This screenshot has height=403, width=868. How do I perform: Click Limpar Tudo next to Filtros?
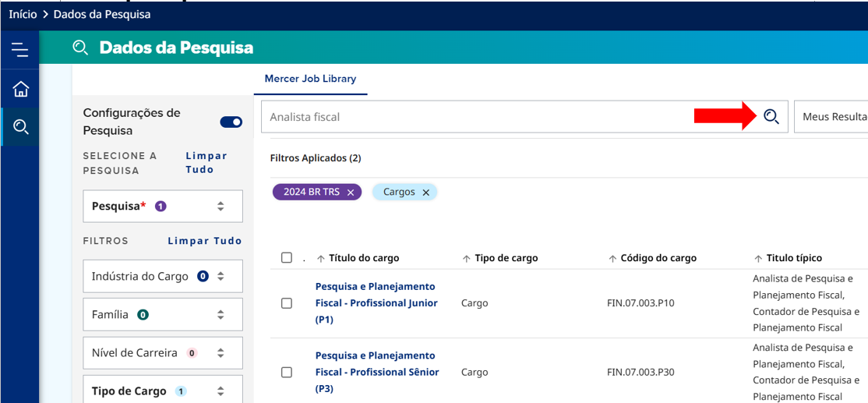tap(205, 241)
